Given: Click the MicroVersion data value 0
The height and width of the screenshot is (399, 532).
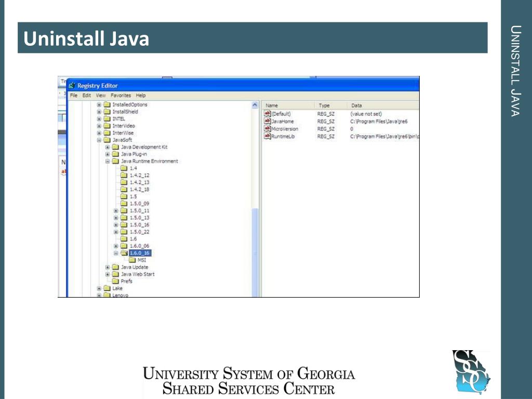Looking at the screenshot, I should (352, 129).
